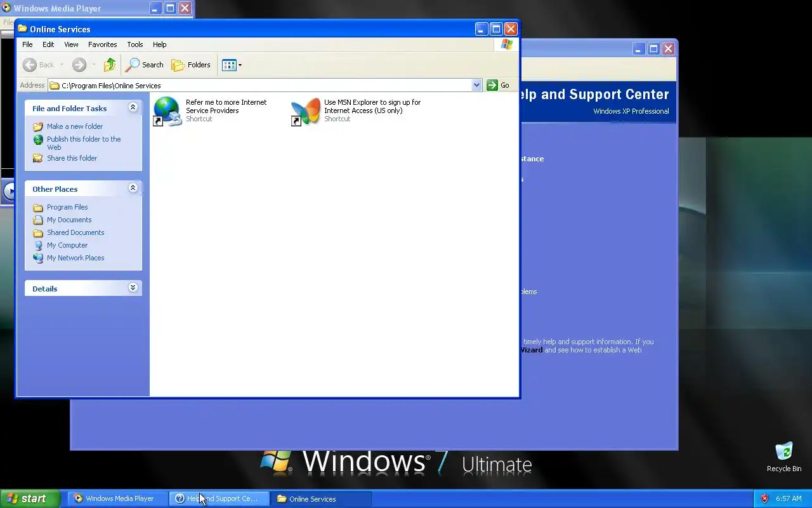The image size is (812, 508).
Task: Click the Make a new folder icon
Action: point(38,126)
